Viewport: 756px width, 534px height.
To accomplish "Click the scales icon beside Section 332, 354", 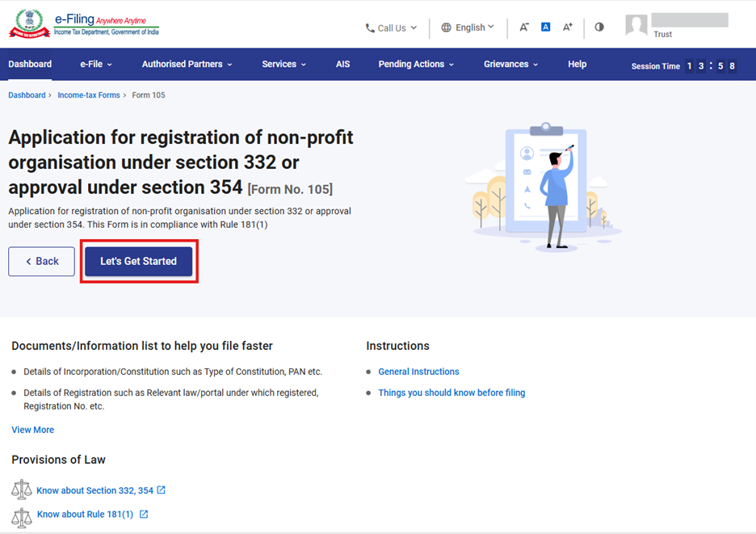I will [21, 490].
